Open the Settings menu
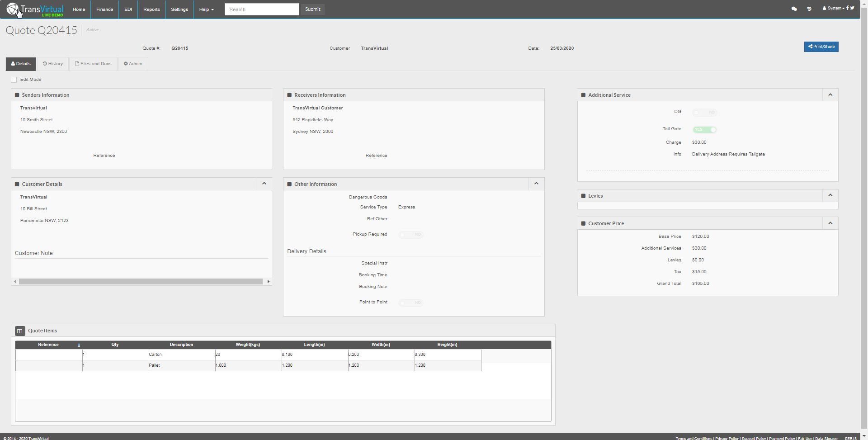The image size is (868, 440). [x=179, y=9]
